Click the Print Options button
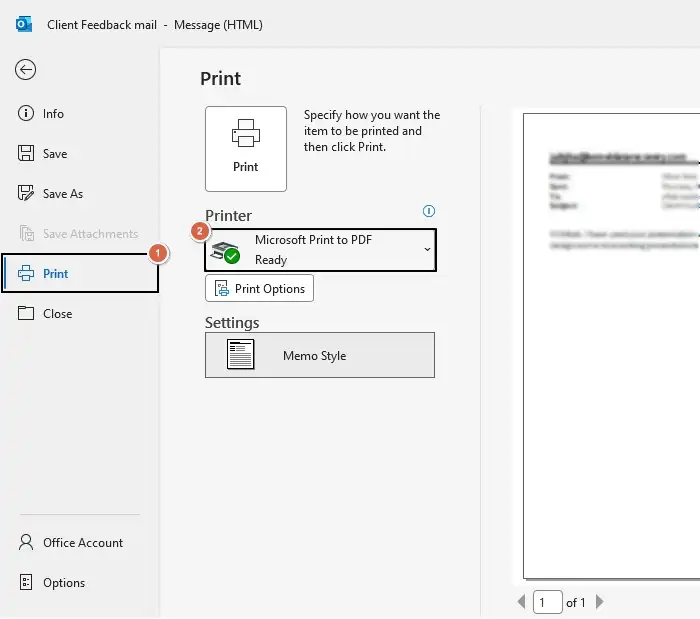The image size is (700, 619). [x=259, y=288]
